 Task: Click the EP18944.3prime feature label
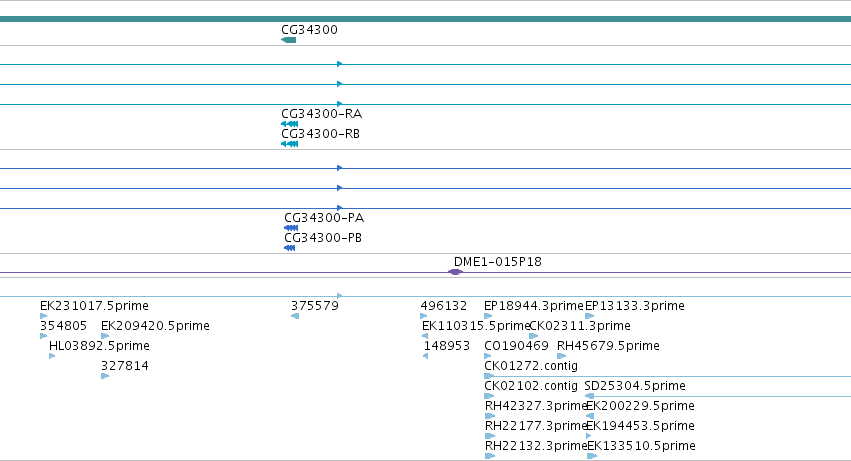[534, 306]
